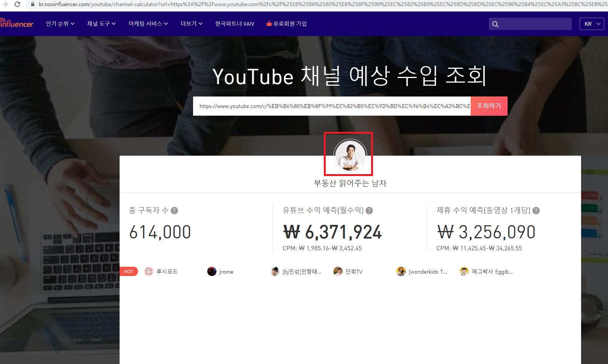
Task: Click the channel profile avatar
Action: coord(350,156)
